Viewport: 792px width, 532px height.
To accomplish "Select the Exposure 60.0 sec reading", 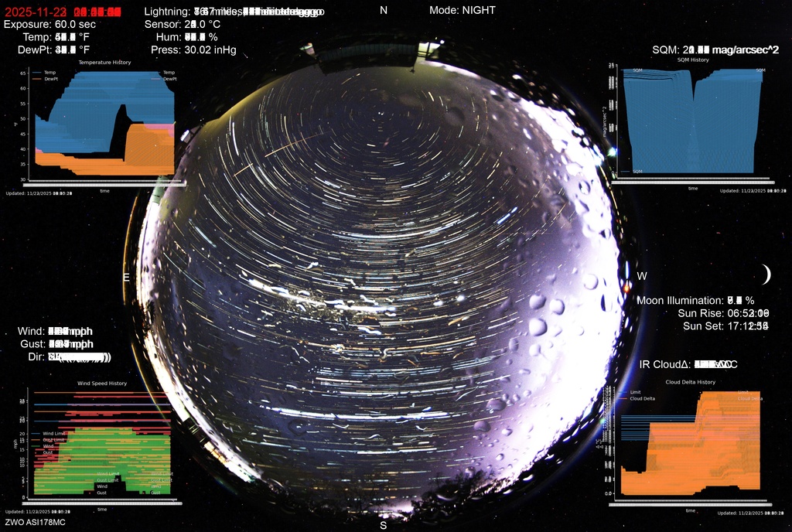I will tap(49, 24).
